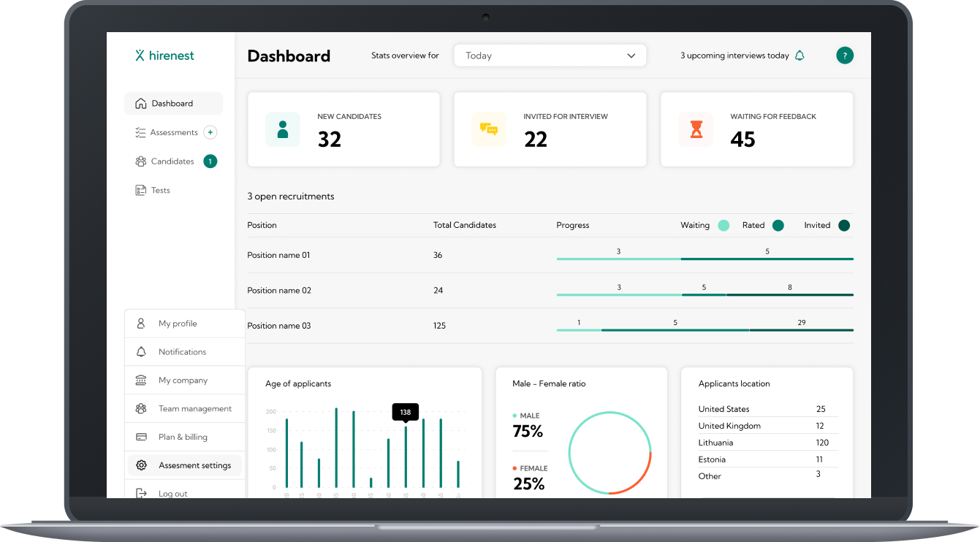Screen dimensions: 980x542
Task: Open the New Candidates card showing 32
Action: (343, 129)
